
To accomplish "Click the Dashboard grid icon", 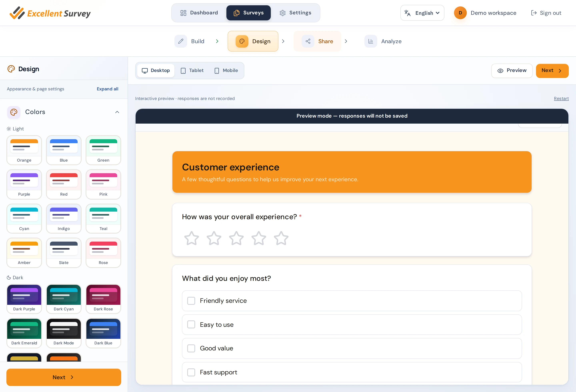I will click(x=183, y=13).
